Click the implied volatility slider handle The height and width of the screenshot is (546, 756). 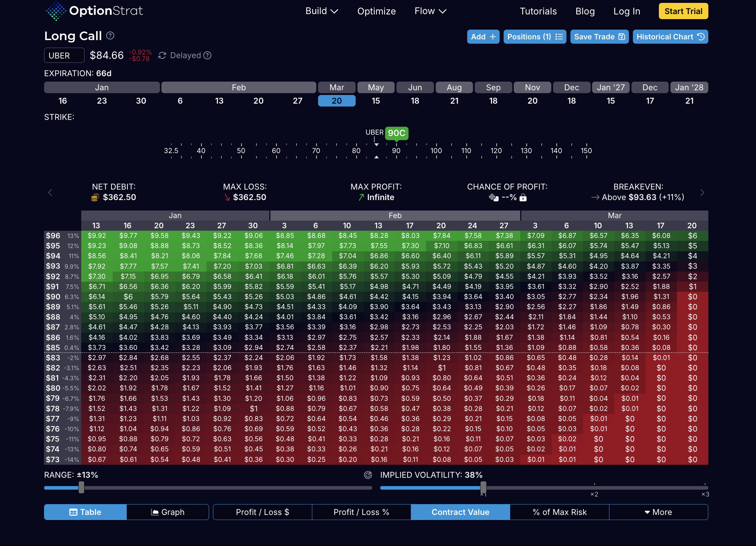[483, 487]
